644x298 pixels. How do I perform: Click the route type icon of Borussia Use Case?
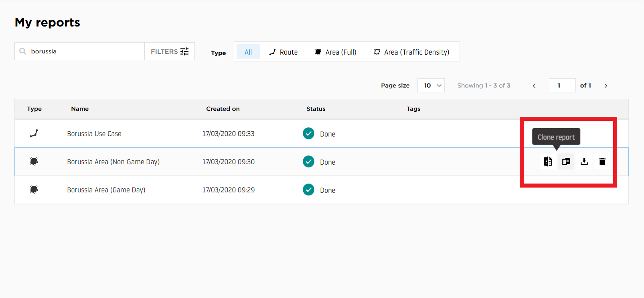click(34, 133)
